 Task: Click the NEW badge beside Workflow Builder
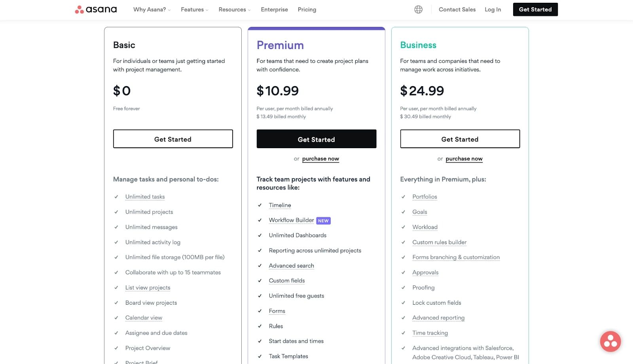pyautogui.click(x=323, y=221)
